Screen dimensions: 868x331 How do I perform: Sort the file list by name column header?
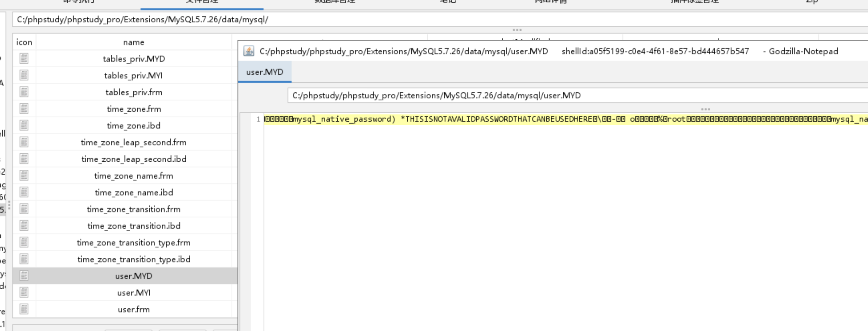[134, 42]
